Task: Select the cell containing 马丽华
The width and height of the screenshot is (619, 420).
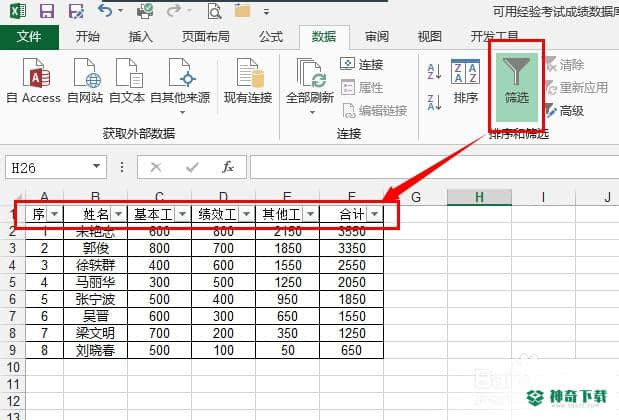Action: click(96, 282)
